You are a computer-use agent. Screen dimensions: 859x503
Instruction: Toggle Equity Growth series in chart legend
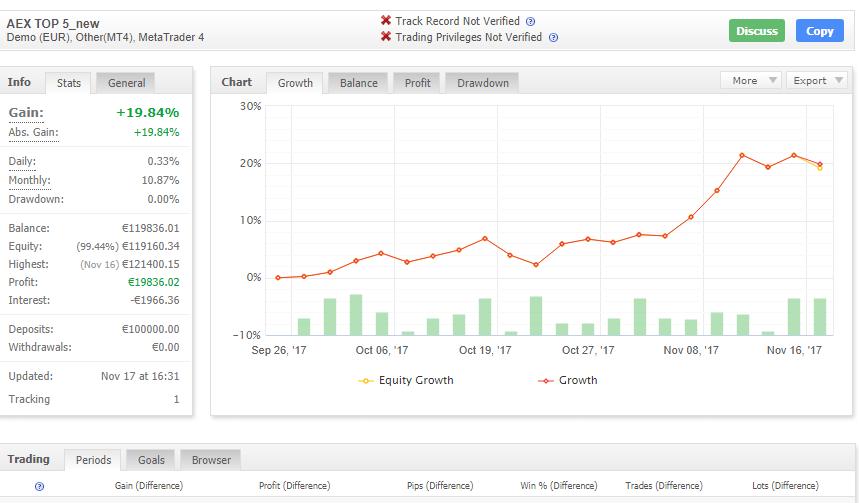406,380
